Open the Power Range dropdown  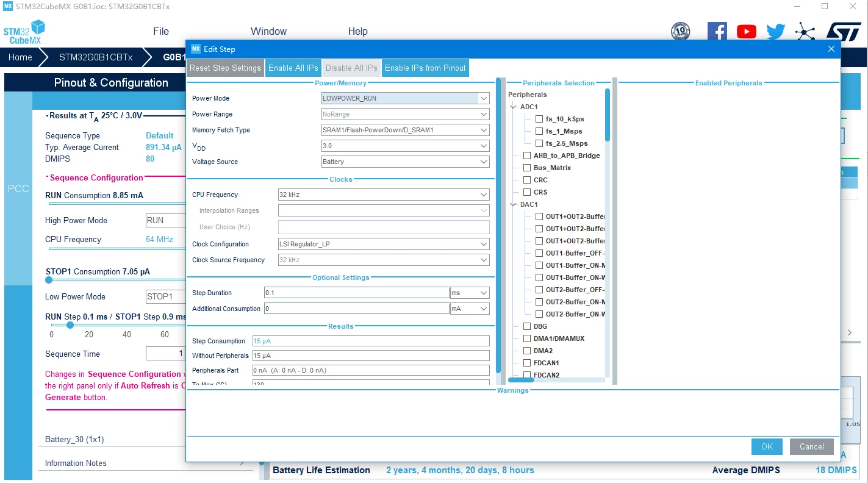484,114
